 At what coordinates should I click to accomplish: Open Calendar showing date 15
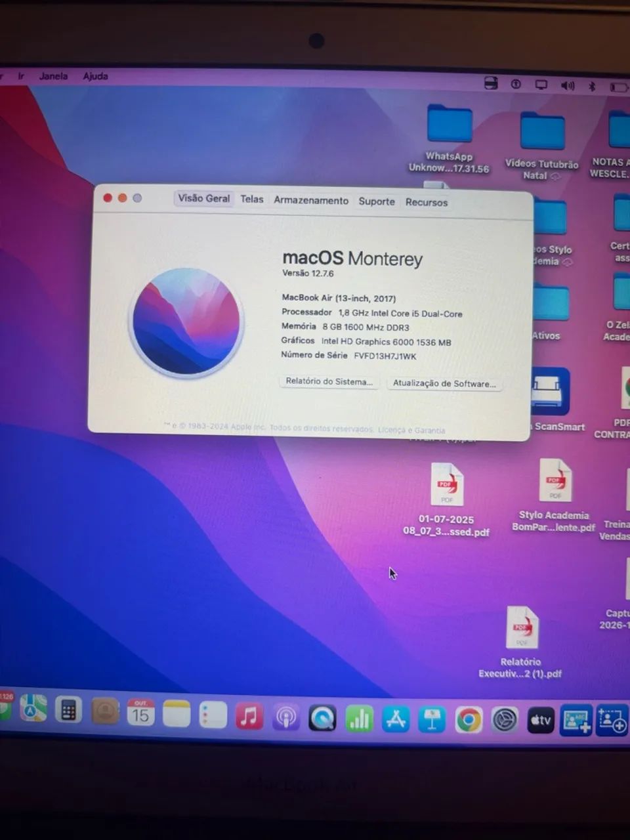[140, 713]
